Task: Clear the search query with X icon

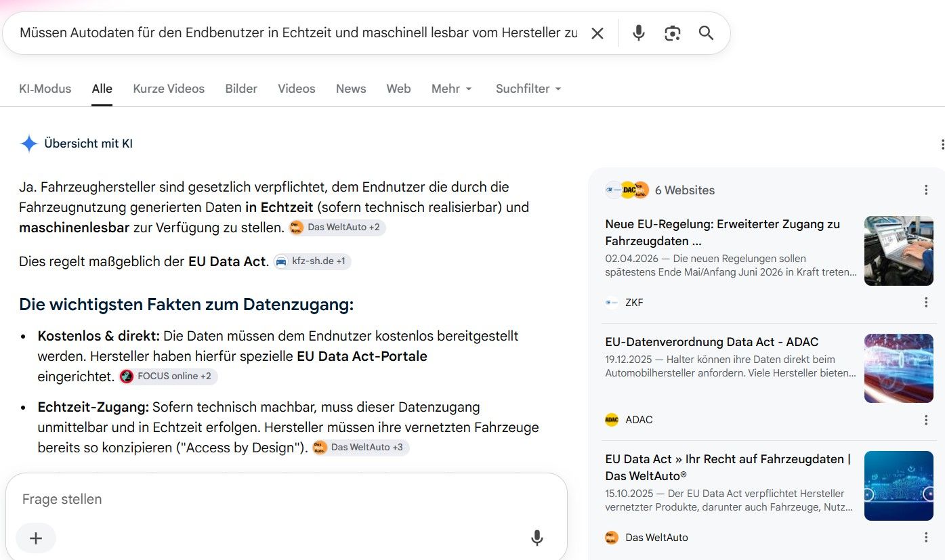Action: [597, 33]
